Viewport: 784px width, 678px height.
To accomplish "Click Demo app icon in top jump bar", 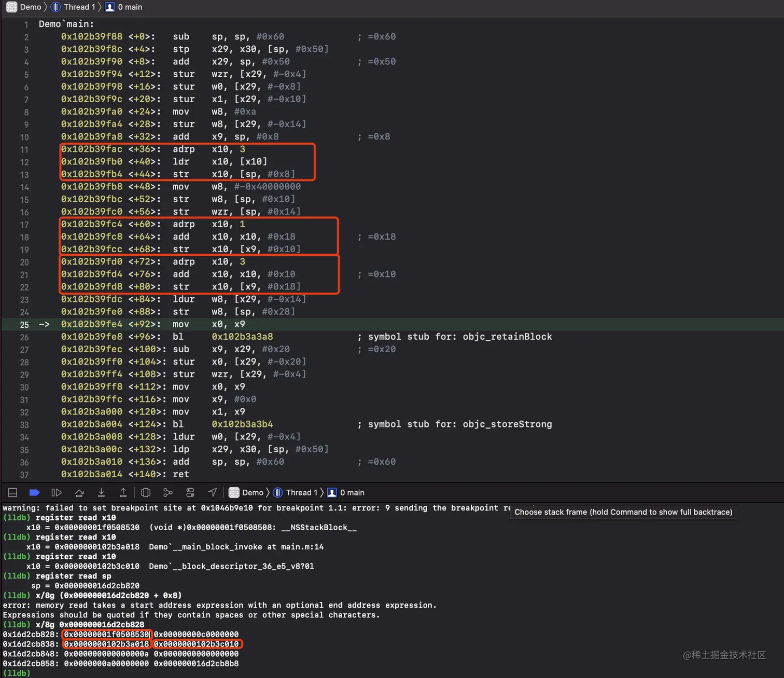I will point(11,7).
